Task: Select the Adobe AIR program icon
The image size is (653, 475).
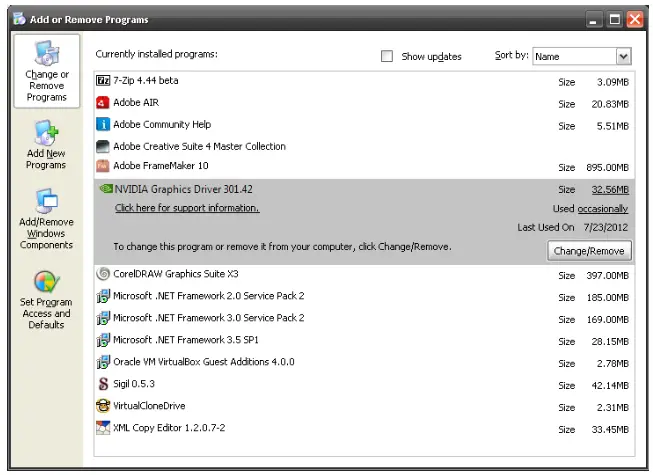Action: [103, 103]
